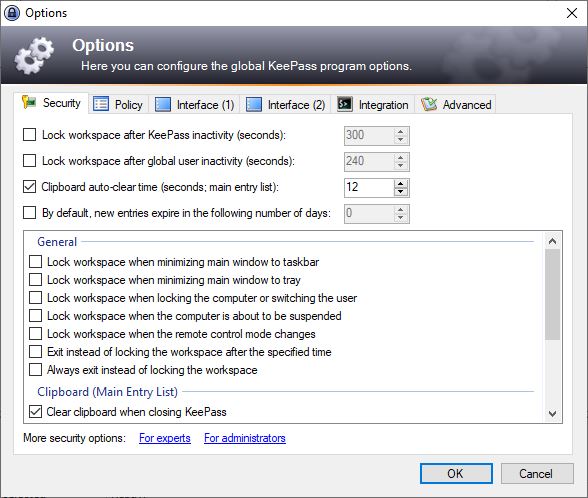This screenshot has width=588, height=498.
Task: Click the Policy tab list icon
Action: tap(101, 104)
